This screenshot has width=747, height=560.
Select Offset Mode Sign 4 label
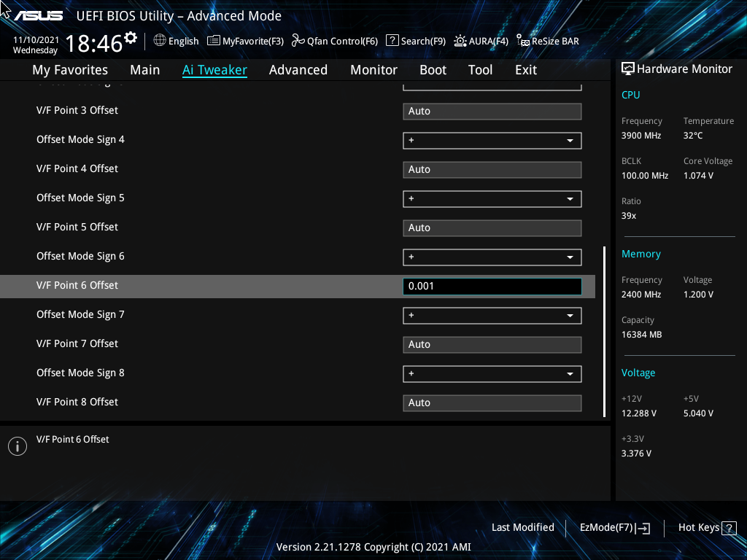[x=80, y=139]
